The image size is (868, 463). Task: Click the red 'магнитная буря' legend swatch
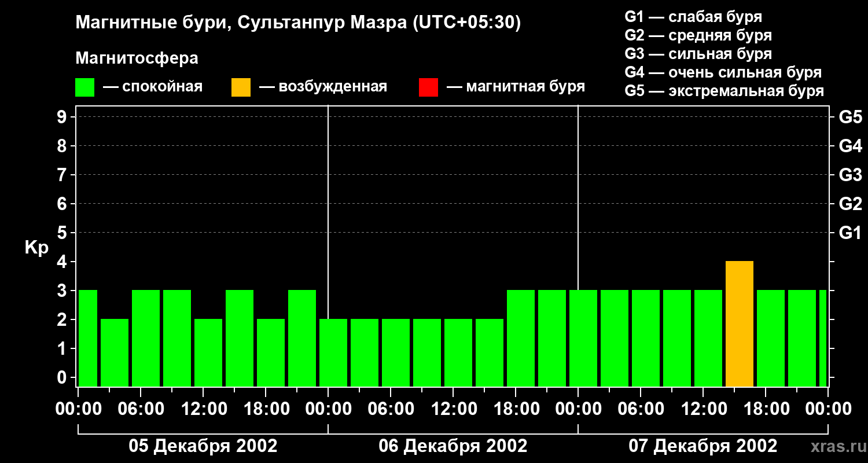tap(429, 87)
